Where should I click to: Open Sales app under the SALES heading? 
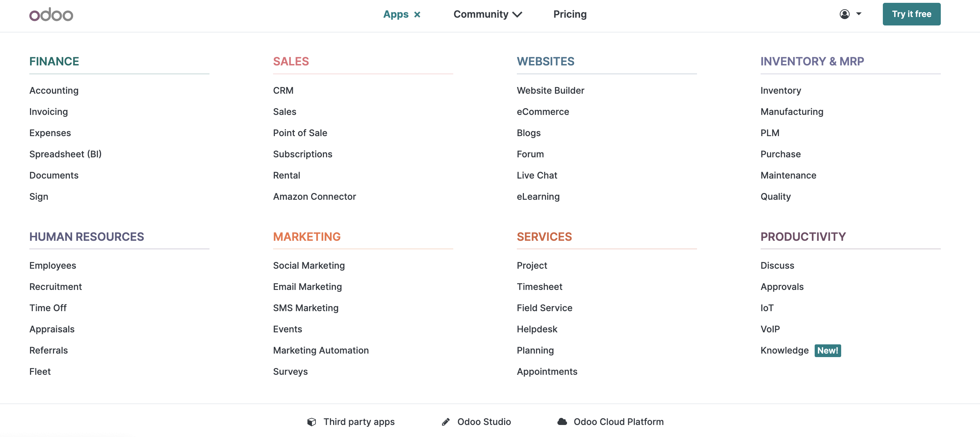tap(284, 112)
